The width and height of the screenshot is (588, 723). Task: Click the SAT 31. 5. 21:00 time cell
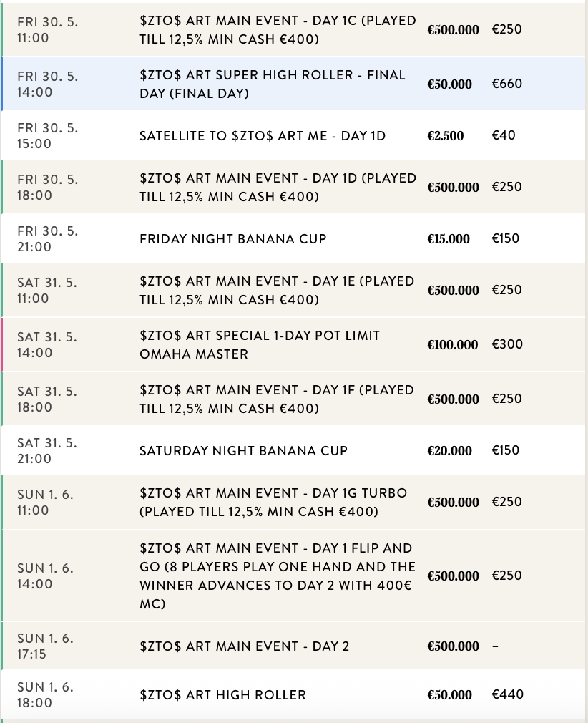tap(45, 450)
